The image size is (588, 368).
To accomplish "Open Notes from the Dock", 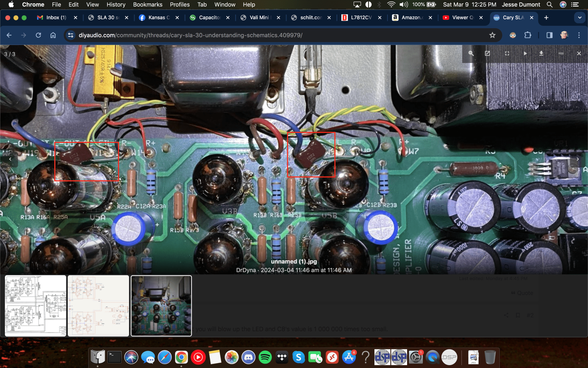I will (215, 357).
